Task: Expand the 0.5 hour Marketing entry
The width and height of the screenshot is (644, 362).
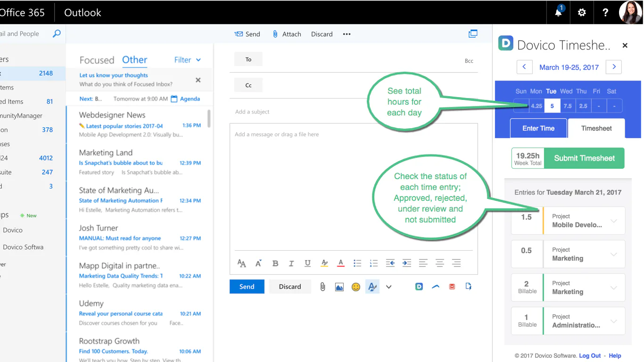Action: [614, 254]
